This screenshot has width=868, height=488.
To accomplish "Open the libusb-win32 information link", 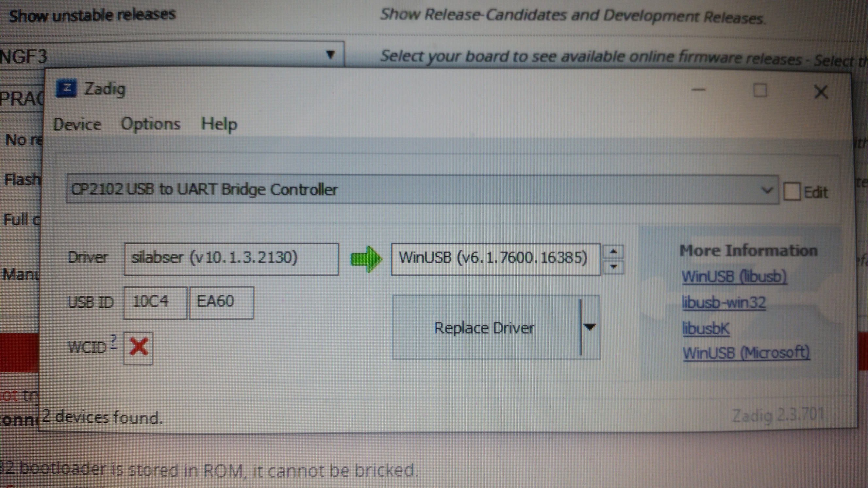I will pyautogui.click(x=724, y=302).
